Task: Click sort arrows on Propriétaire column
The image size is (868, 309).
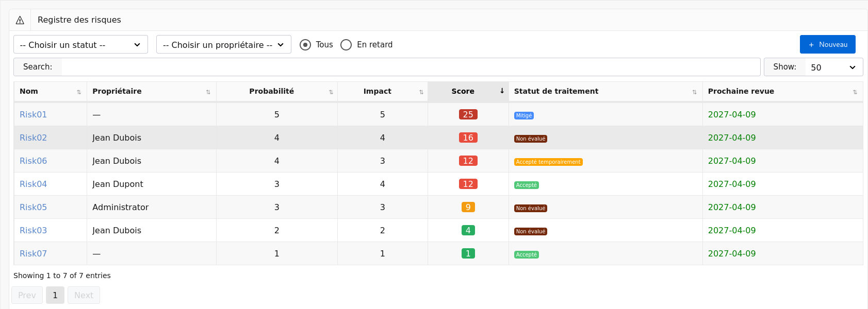Action: tap(208, 92)
